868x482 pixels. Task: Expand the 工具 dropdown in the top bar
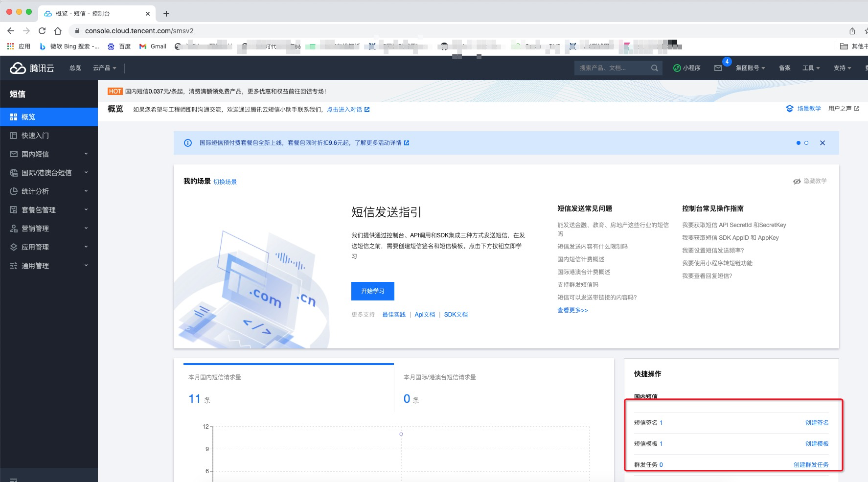pyautogui.click(x=811, y=68)
